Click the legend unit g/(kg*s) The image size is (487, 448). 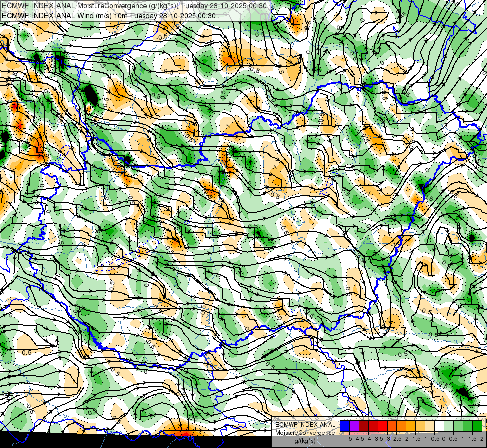(x=305, y=441)
